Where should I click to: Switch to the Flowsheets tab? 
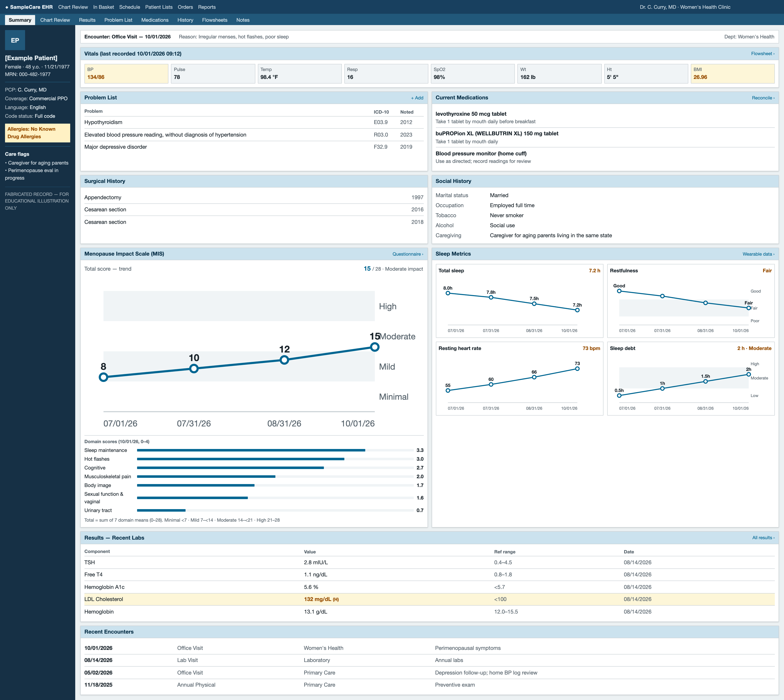tap(214, 20)
